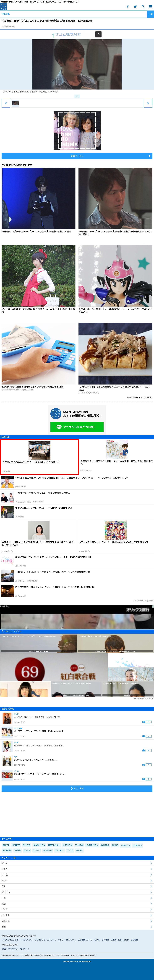Open the 一覧 list button at top right
This screenshot has width=154, height=980.
[x=150, y=14]
